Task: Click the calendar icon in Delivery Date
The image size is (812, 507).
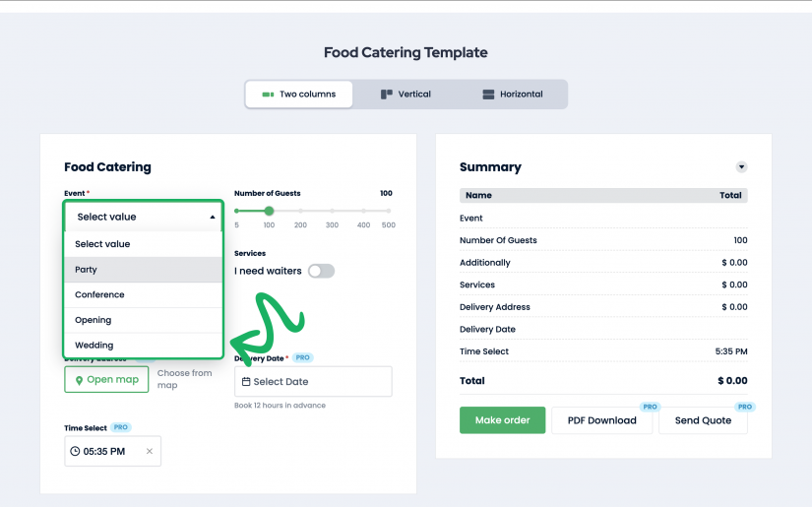Action: click(x=246, y=382)
